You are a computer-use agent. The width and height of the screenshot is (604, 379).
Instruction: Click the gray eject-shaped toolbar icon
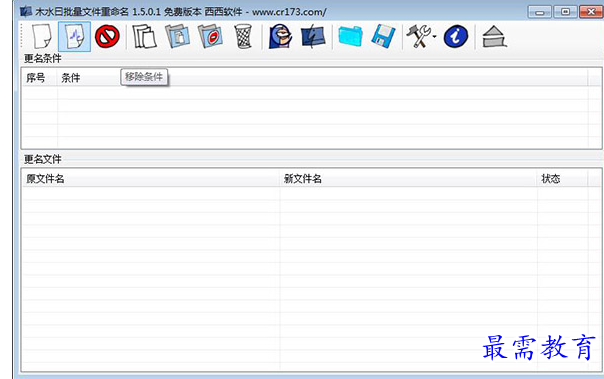[494, 37]
